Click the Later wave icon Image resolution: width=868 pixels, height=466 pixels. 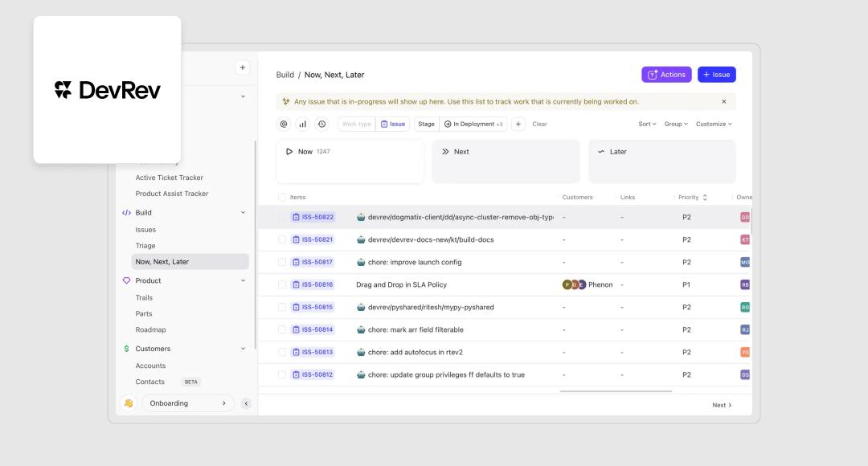(601, 152)
